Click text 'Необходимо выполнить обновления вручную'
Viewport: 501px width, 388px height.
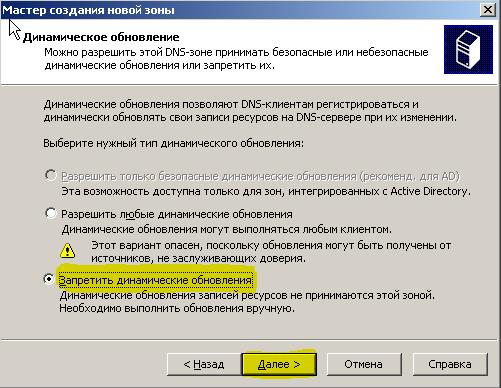click(177, 308)
